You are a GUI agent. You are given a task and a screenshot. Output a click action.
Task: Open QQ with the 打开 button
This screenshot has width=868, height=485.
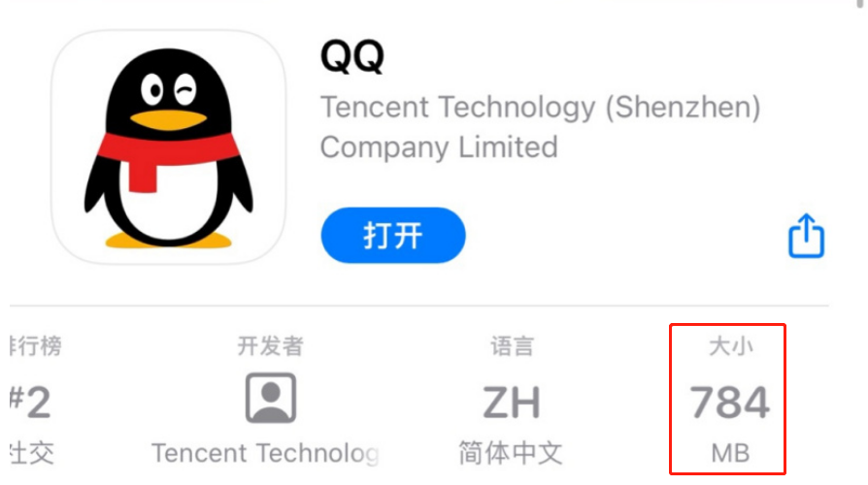393,236
